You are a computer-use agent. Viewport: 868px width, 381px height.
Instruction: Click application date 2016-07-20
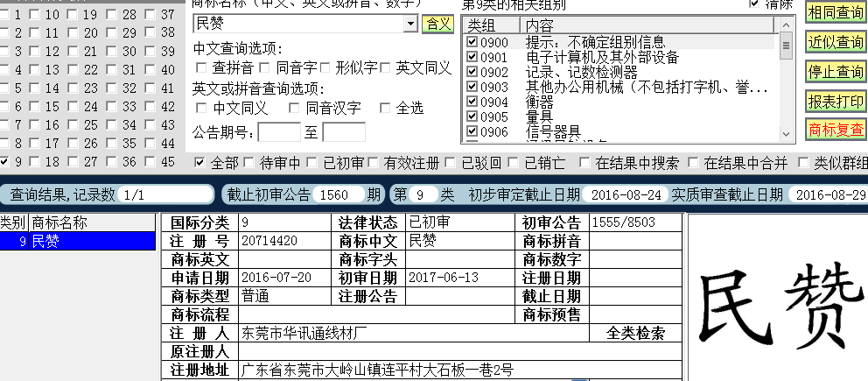pos(276,277)
